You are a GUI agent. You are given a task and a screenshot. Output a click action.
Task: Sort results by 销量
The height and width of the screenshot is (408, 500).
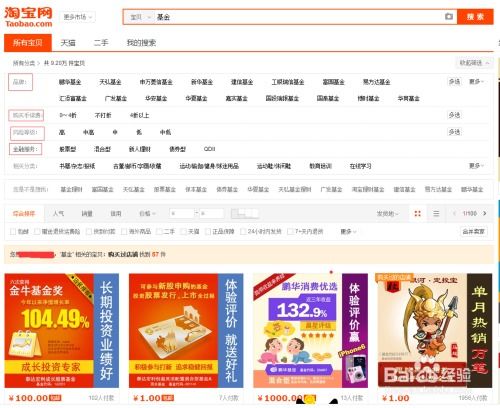(87, 213)
